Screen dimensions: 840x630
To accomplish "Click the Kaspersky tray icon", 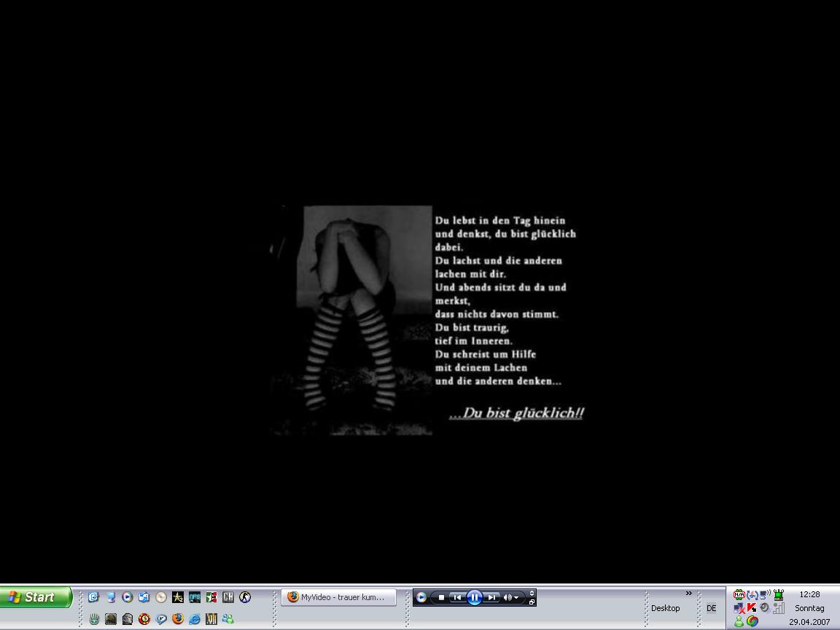I will pos(752,608).
